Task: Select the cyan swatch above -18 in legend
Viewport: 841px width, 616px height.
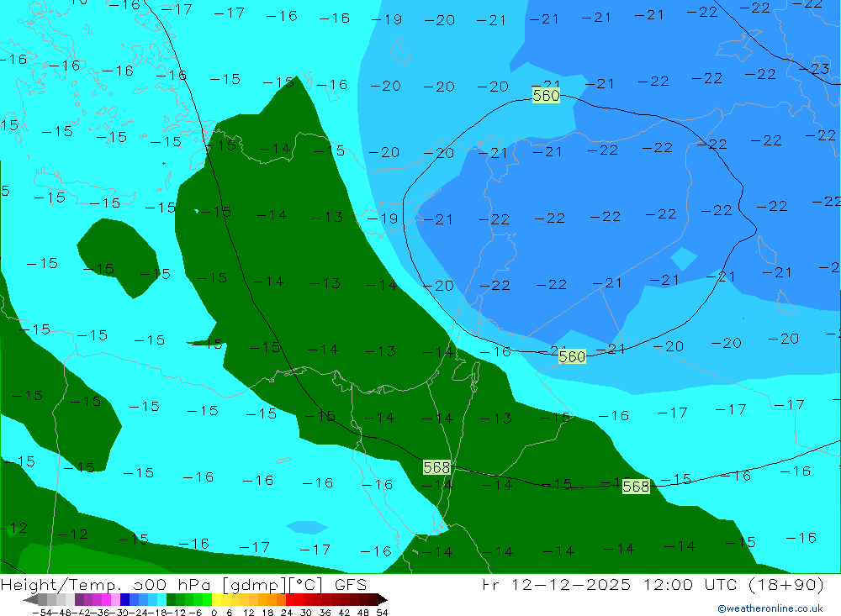Action: (x=161, y=599)
